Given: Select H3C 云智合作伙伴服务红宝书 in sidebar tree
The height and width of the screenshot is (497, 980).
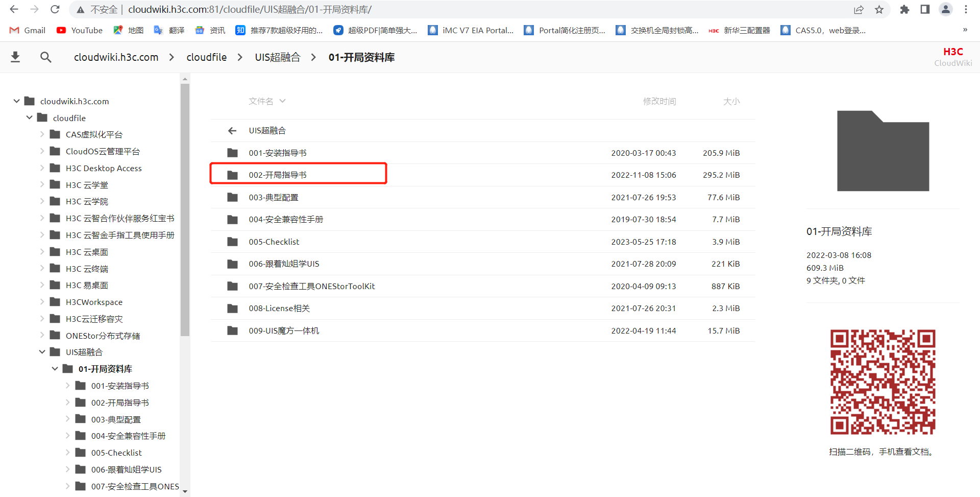Looking at the screenshot, I should point(120,218).
